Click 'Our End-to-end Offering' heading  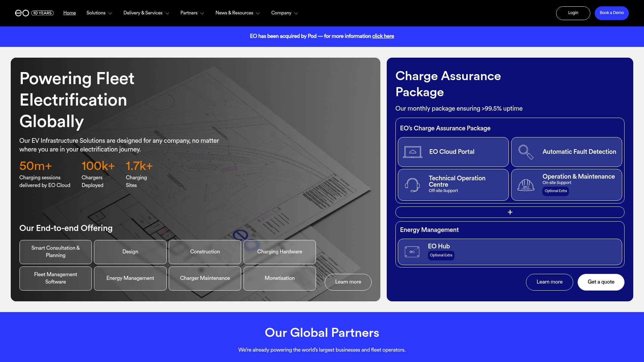(x=66, y=228)
